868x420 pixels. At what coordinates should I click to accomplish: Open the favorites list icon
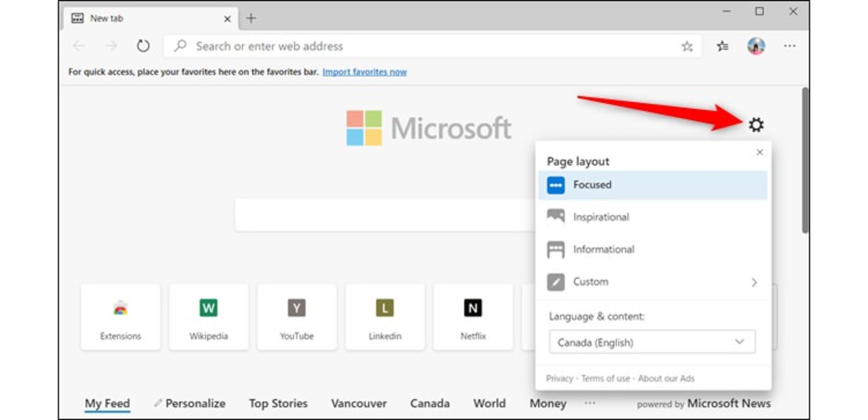pos(722,46)
